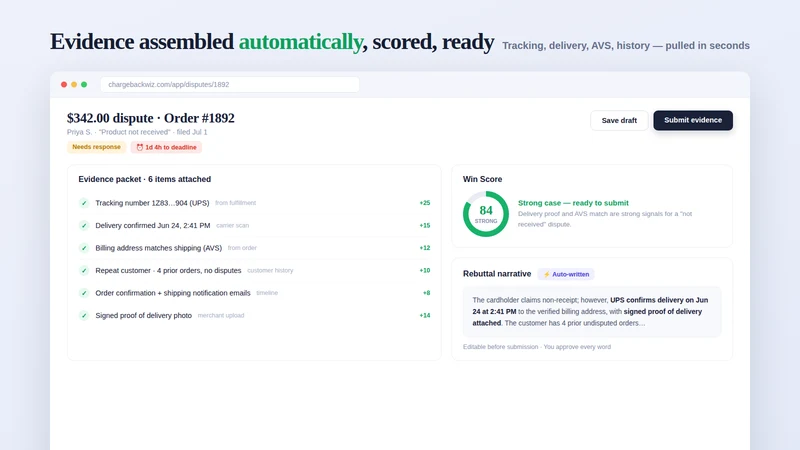Click 'from order' source label

(x=242, y=248)
